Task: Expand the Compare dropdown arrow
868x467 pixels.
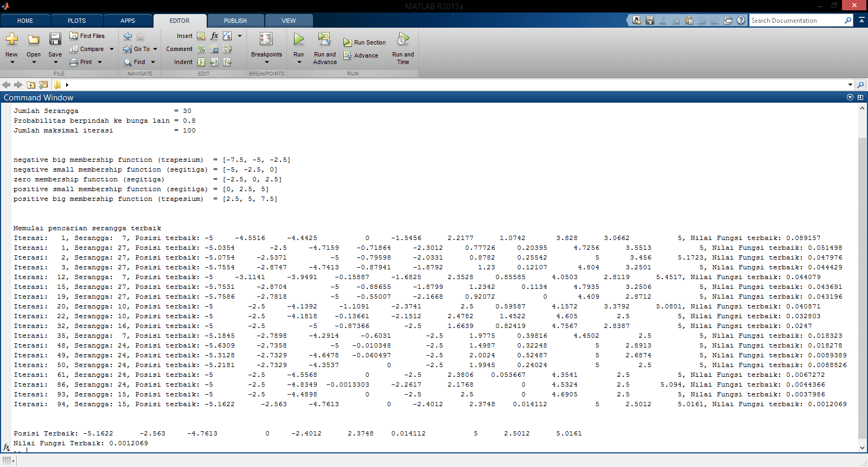Action: pyautogui.click(x=112, y=49)
